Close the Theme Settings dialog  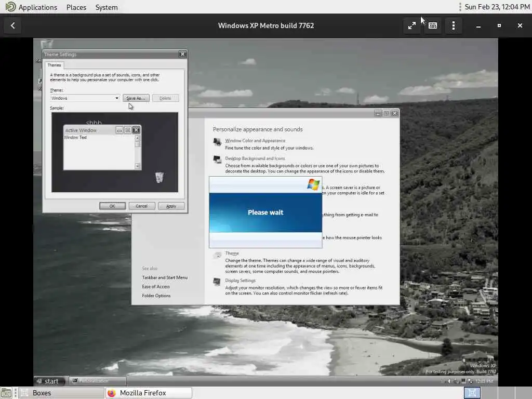click(x=182, y=54)
